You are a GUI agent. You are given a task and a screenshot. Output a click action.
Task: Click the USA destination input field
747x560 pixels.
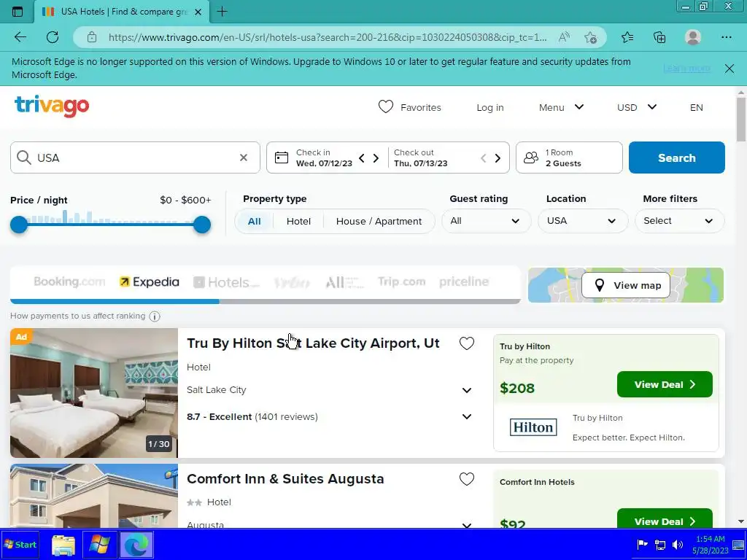point(135,157)
